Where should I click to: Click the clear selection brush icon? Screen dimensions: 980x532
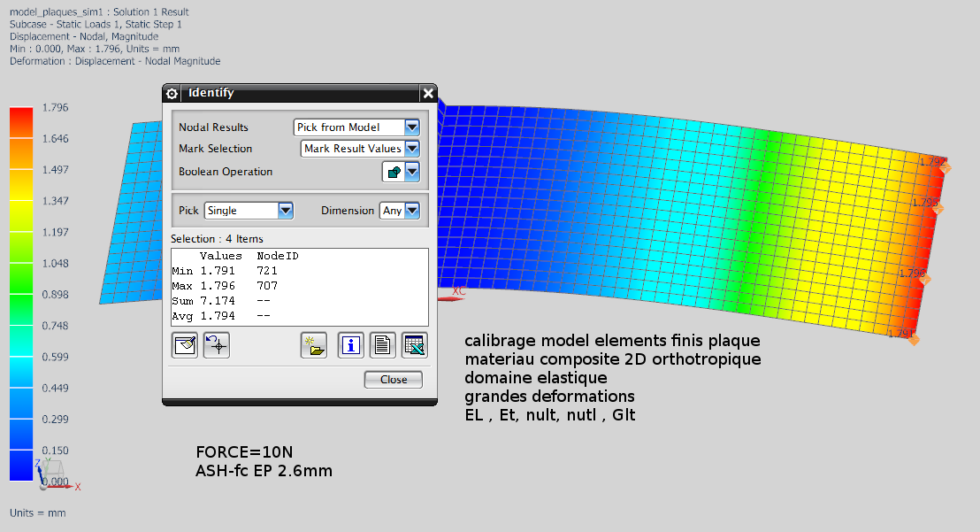(x=185, y=345)
